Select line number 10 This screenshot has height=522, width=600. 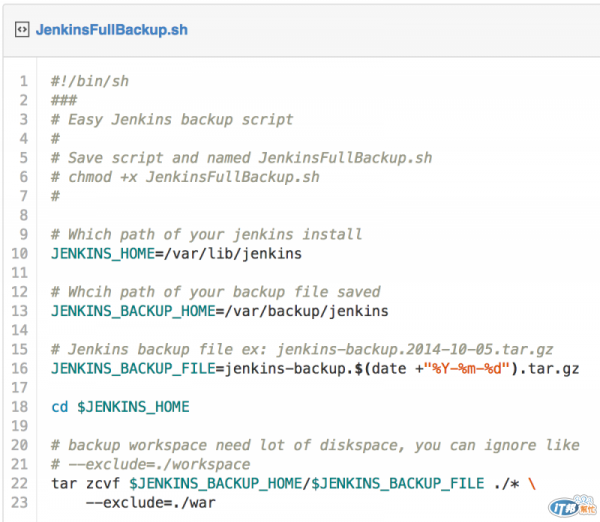pyautogui.click(x=20, y=253)
